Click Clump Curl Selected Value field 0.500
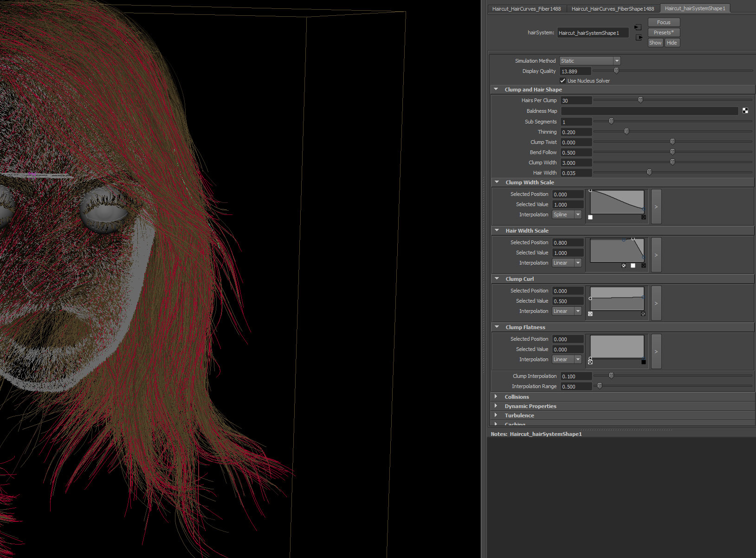 click(x=568, y=301)
